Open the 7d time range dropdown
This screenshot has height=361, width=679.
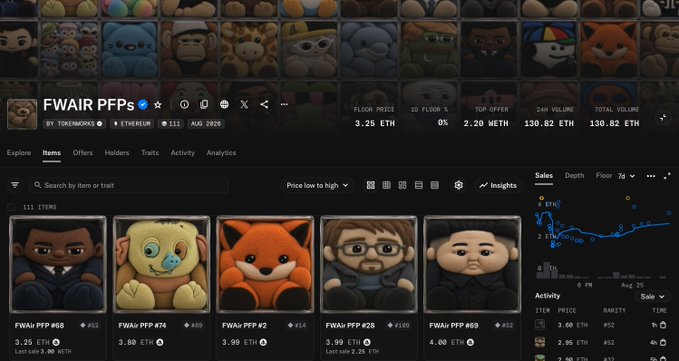(626, 176)
